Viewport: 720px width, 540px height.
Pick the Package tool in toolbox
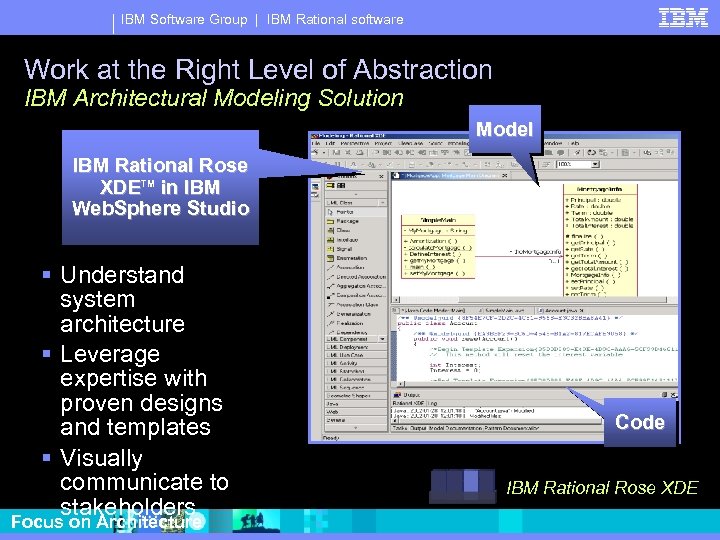(x=355, y=221)
